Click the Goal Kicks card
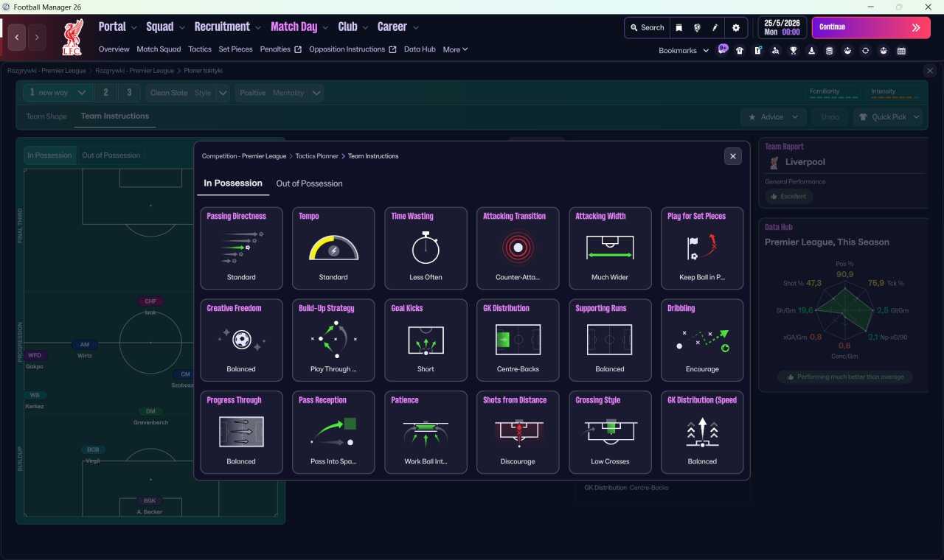 click(426, 340)
